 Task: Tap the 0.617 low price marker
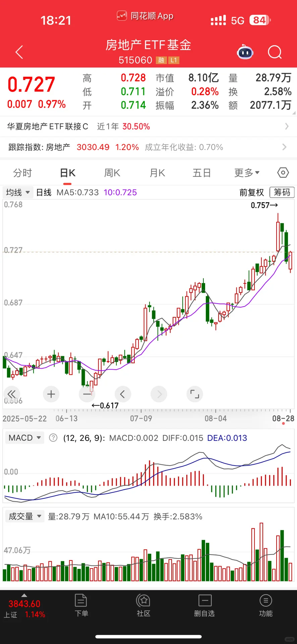pos(105,406)
